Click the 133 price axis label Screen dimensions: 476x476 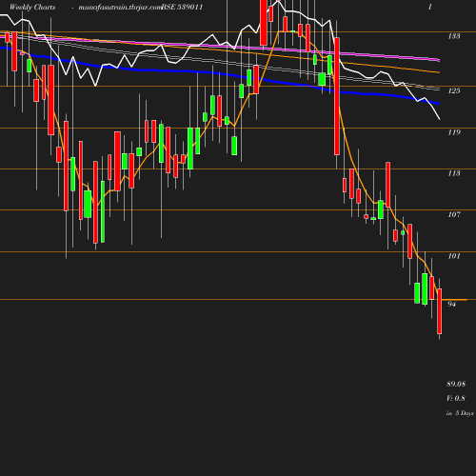(454, 36)
